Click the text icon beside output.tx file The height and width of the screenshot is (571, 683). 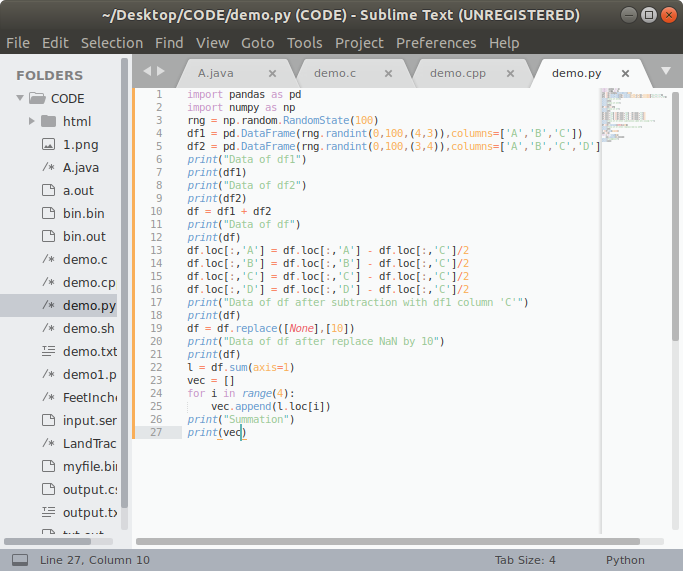(48, 512)
